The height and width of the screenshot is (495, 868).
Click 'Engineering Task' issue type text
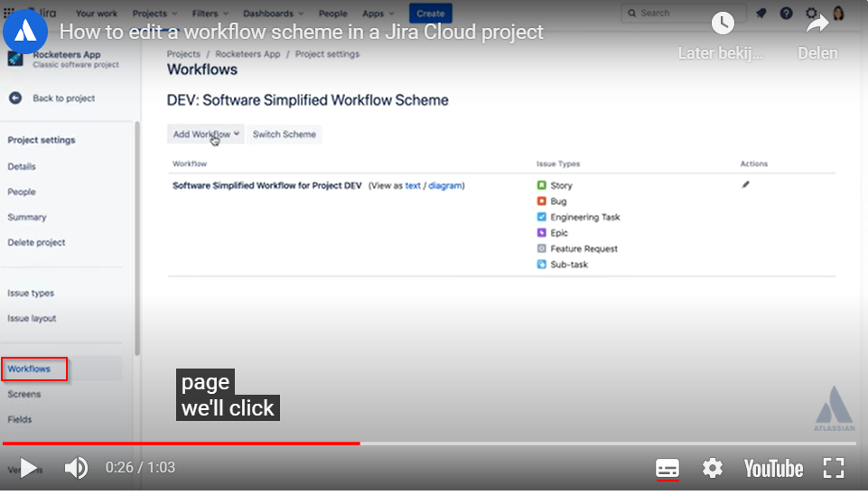[585, 217]
